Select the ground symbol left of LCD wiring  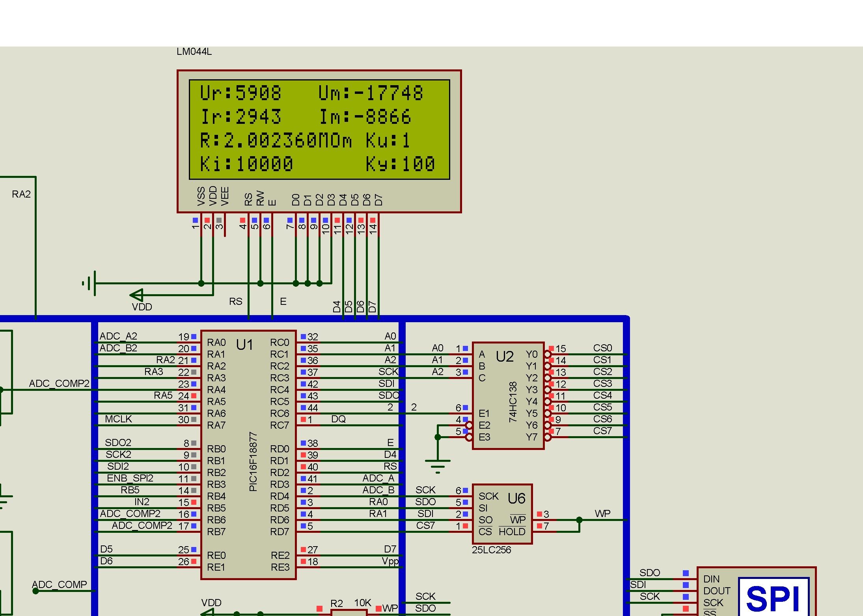89,283
